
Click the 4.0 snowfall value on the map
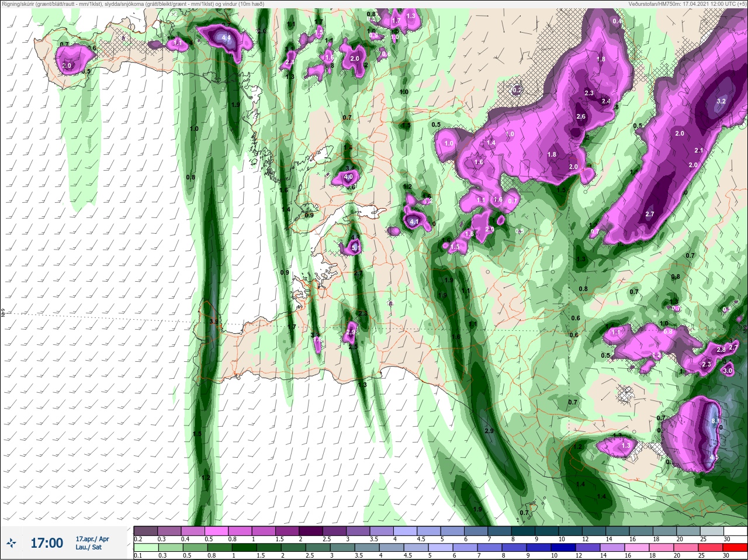click(348, 177)
